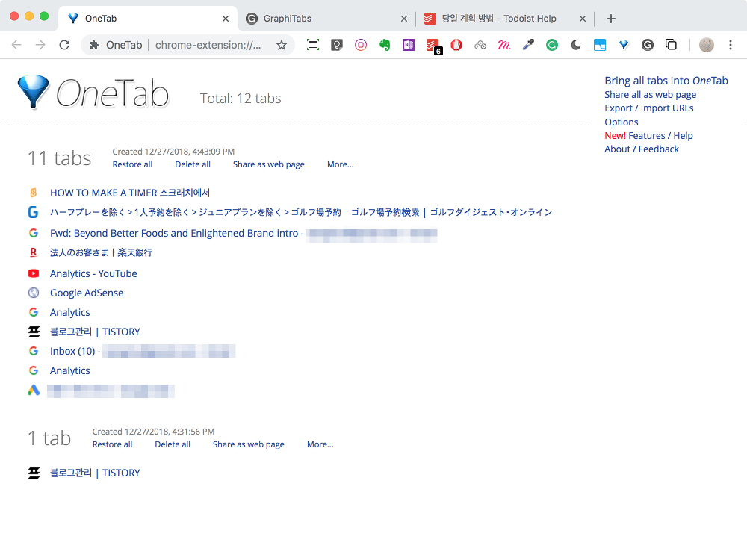The width and height of the screenshot is (747, 560).
Task: Delete all in the 1 tab group
Action: [173, 444]
